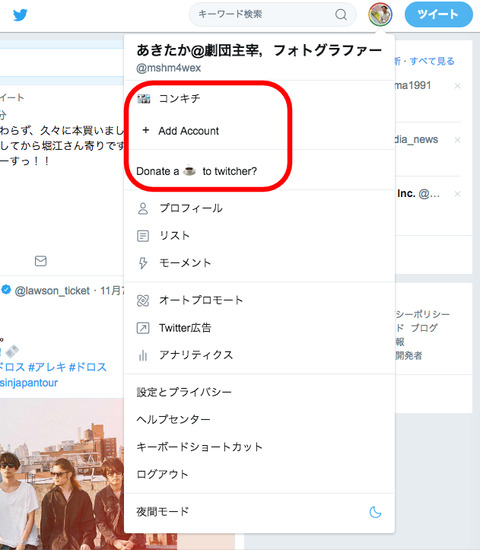Click the 夜間モード label
The height and width of the screenshot is (550, 480).
pyautogui.click(x=162, y=512)
